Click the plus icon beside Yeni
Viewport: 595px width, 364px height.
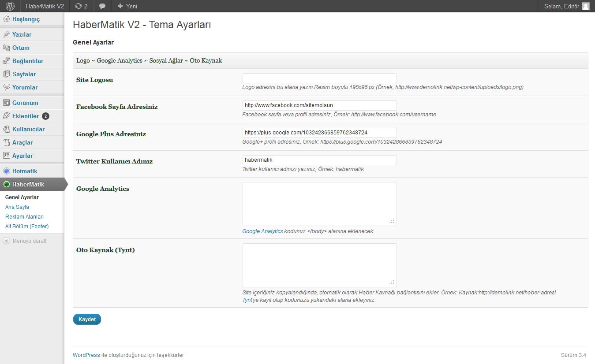tap(120, 6)
